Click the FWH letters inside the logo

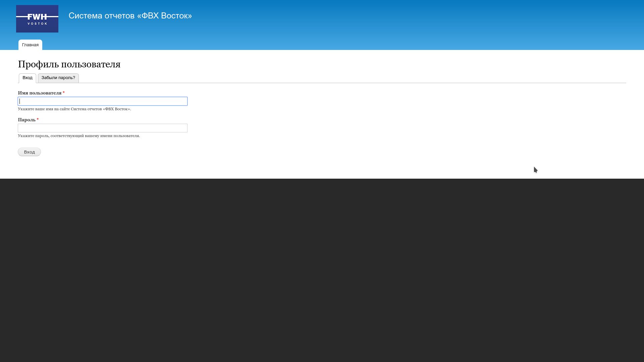(x=37, y=17)
